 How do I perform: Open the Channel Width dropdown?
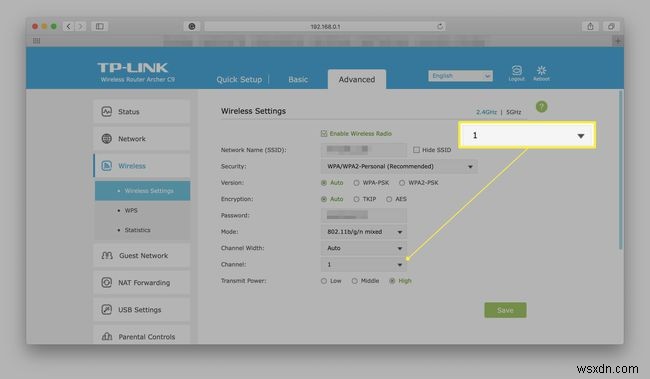(364, 248)
